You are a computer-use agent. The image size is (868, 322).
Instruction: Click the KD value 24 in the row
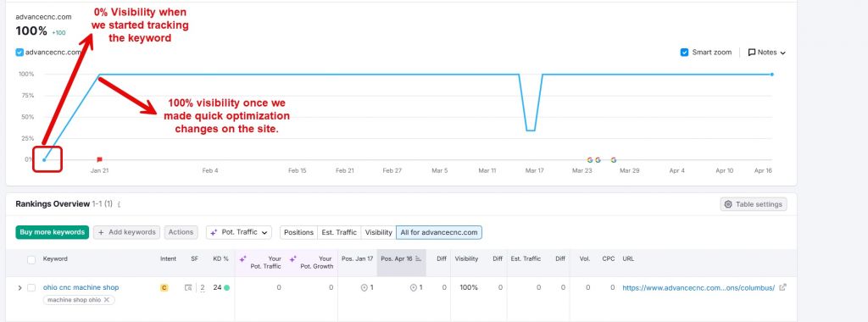[217, 288]
